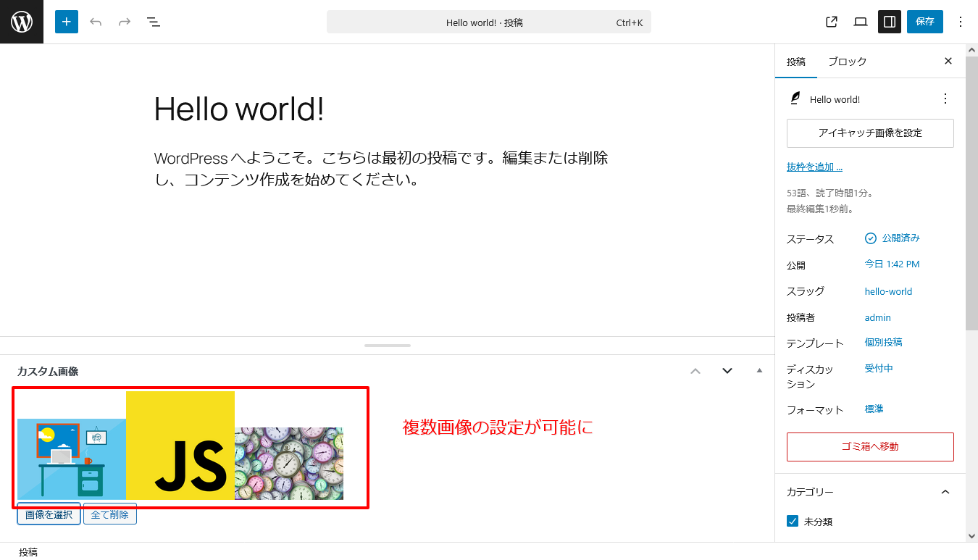Open the 個別投稿 template options
This screenshot has width=978, height=560.
[x=884, y=342]
